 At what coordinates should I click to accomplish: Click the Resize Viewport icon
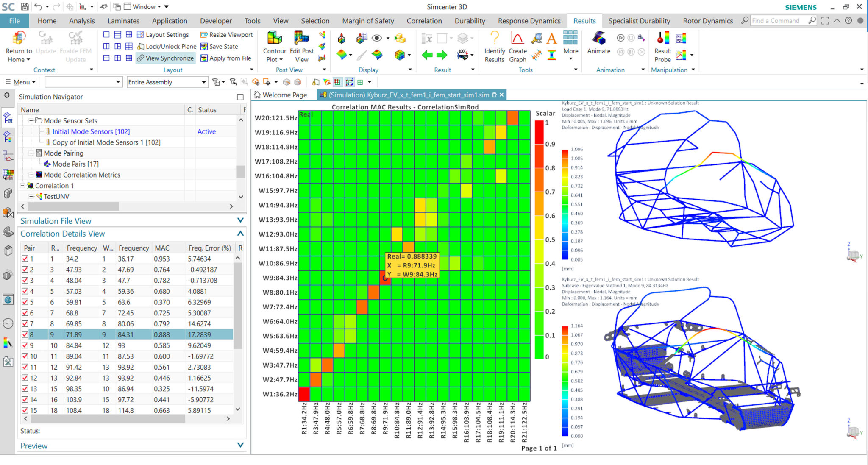coord(203,34)
